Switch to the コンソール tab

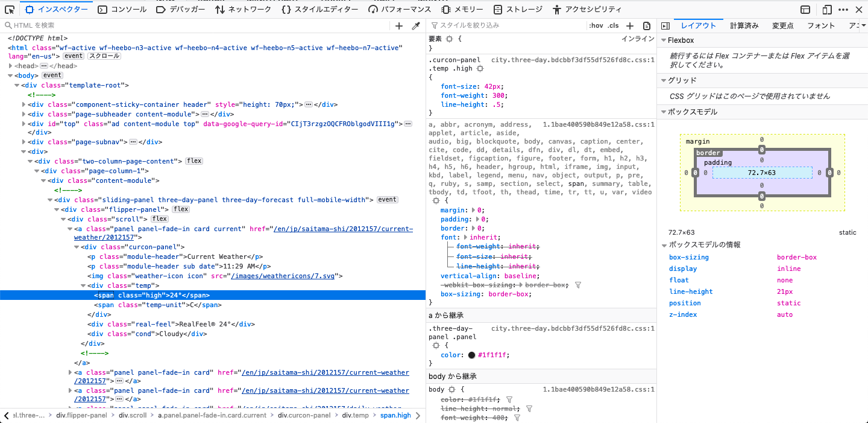point(122,10)
